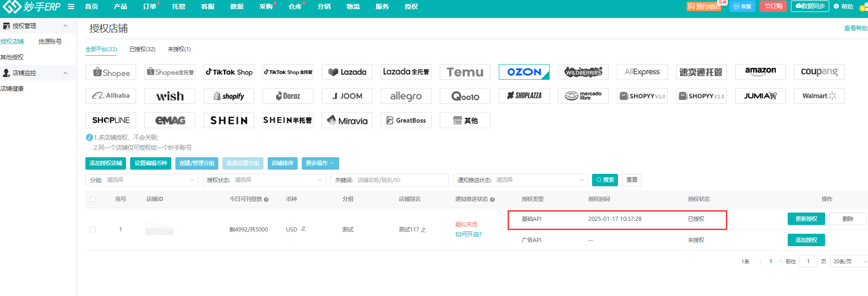
Task: Click the 如何开启? link
Action: click(x=468, y=234)
